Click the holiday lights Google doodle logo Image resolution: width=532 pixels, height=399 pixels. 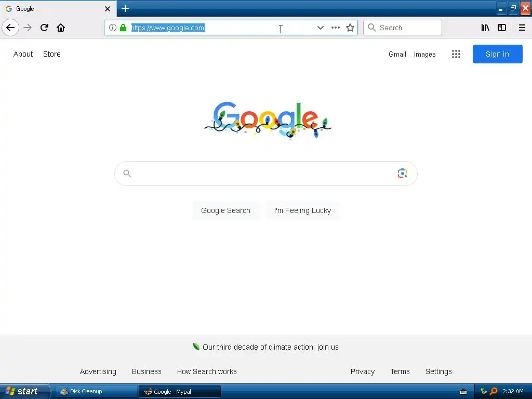(x=268, y=120)
